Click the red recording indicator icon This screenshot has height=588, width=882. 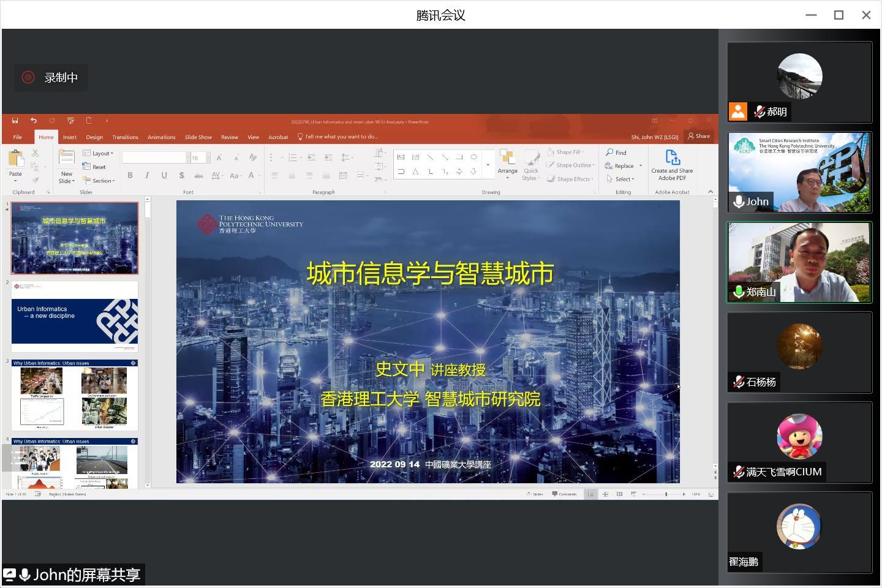28,77
